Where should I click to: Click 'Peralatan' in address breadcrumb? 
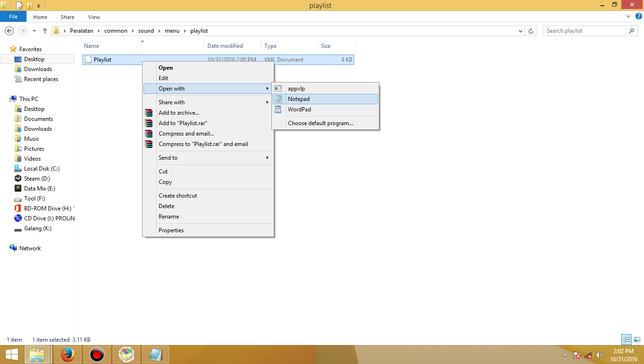81,31
